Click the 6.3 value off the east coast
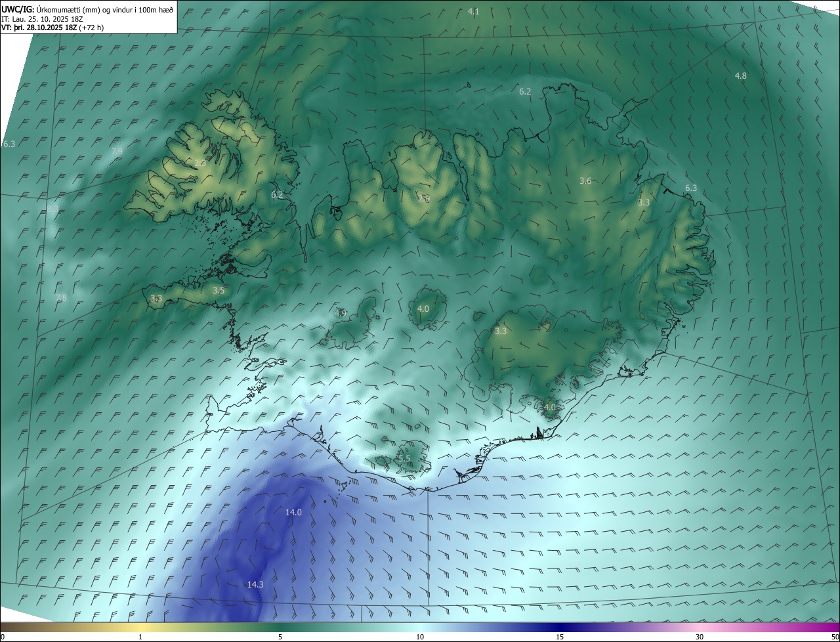 [x=691, y=188]
